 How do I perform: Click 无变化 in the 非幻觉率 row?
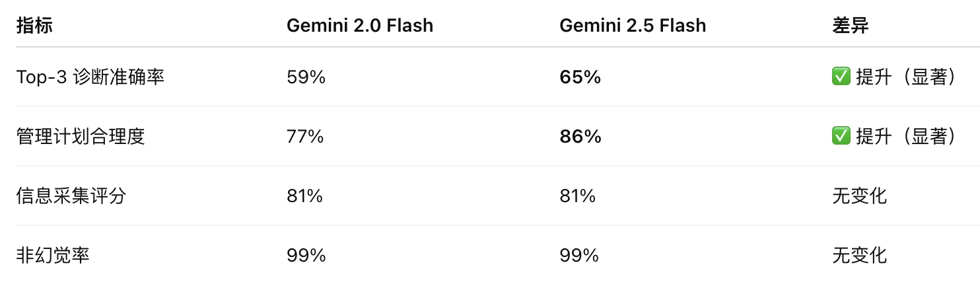860,255
